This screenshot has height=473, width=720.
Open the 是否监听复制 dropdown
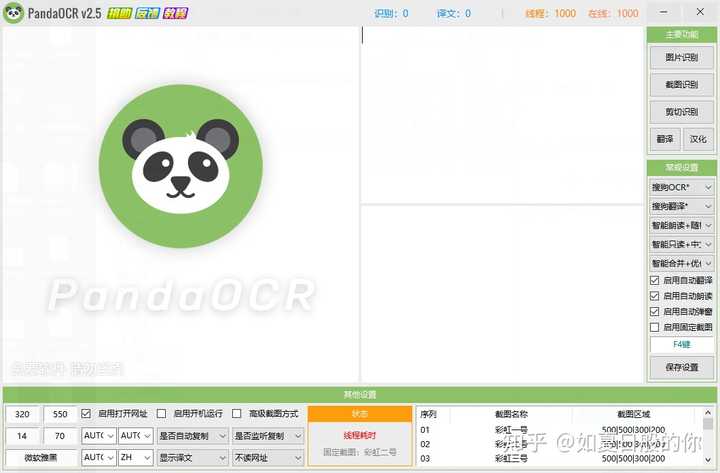click(268, 436)
